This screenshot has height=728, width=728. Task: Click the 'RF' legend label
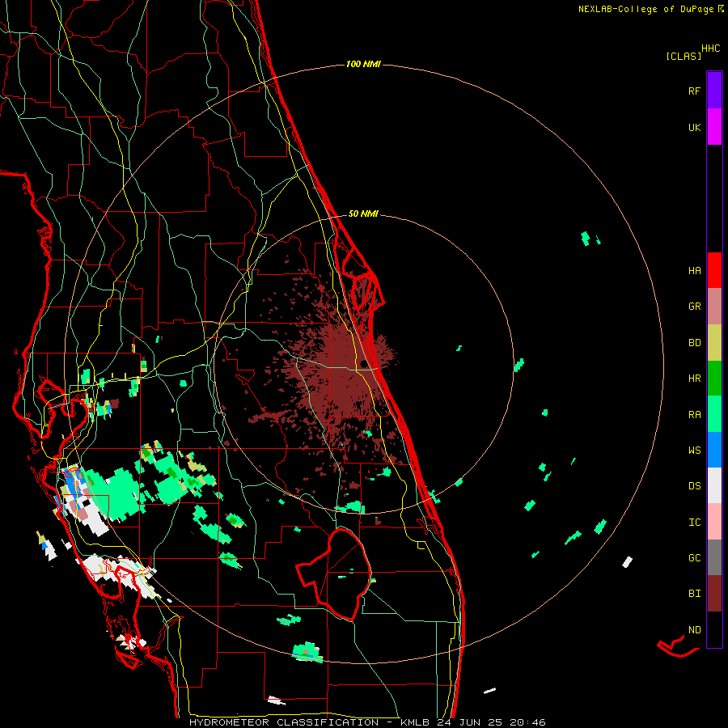[694, 91]
